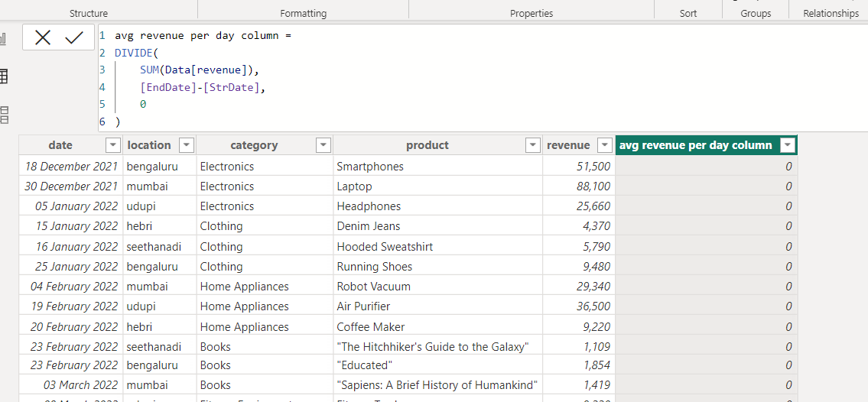The height and width of the screenshot is (402, 868).
Task: Click the Robot Vacuum product cell
Action: pyautogui.click(x=438, y=287)
